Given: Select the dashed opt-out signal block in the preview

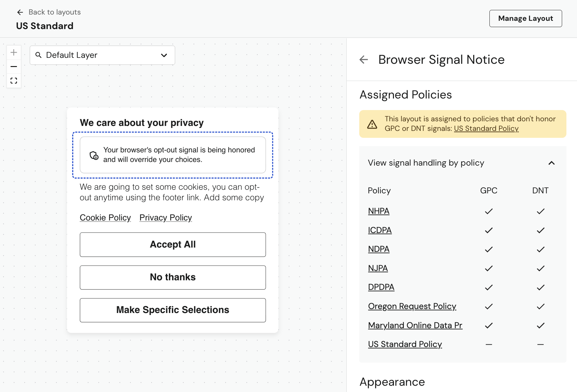Looking at the screenshot, I should pos(173,155).
